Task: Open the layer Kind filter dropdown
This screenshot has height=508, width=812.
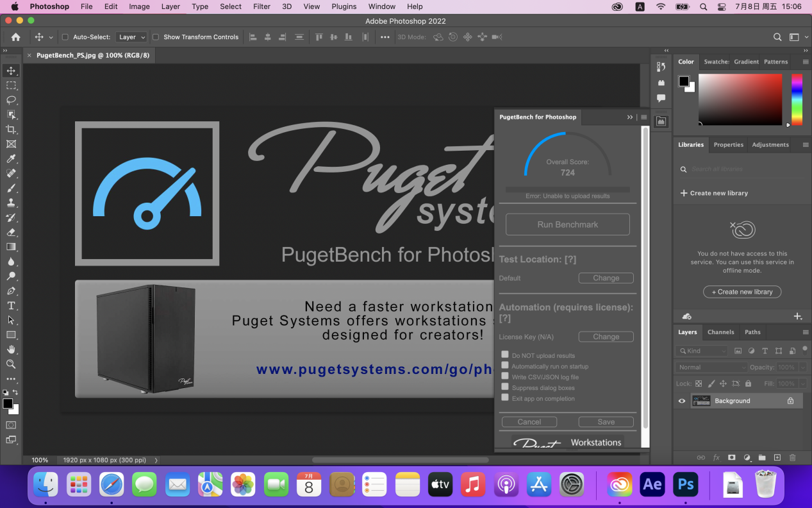Action: tap(702, 351)
